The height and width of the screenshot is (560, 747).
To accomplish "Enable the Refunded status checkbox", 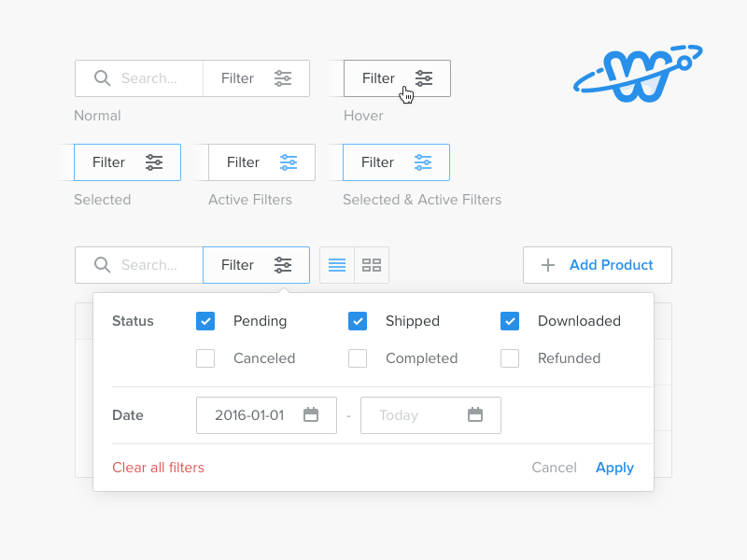I will (x=510, y=357).
